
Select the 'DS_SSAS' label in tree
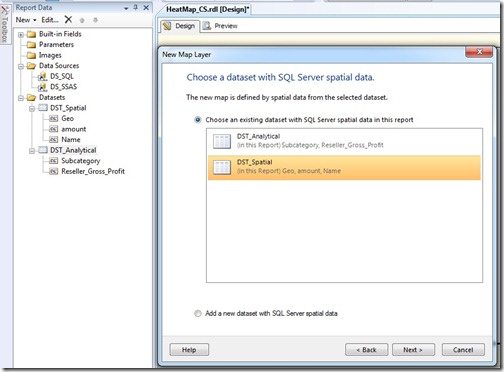coord(64,87)
